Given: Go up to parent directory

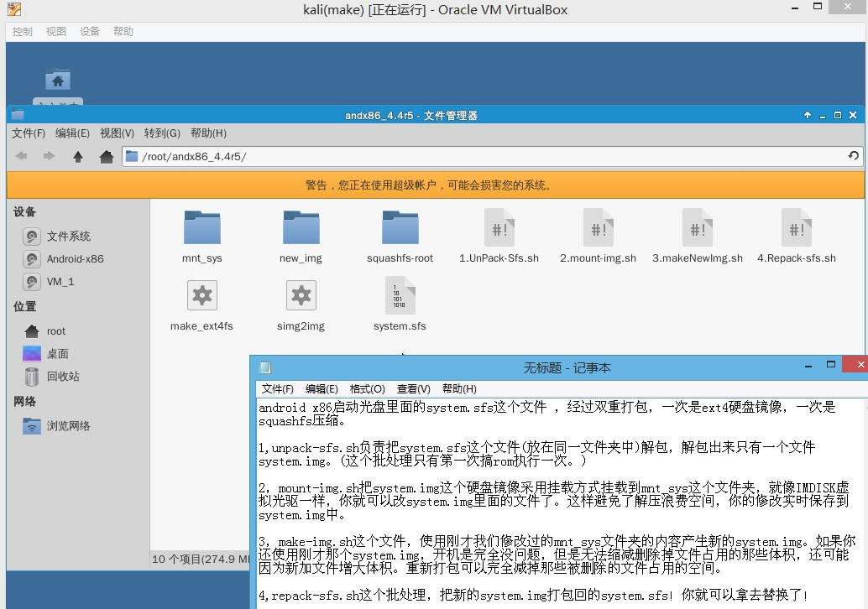Looking at the screenshot, I should pos(78,157).
